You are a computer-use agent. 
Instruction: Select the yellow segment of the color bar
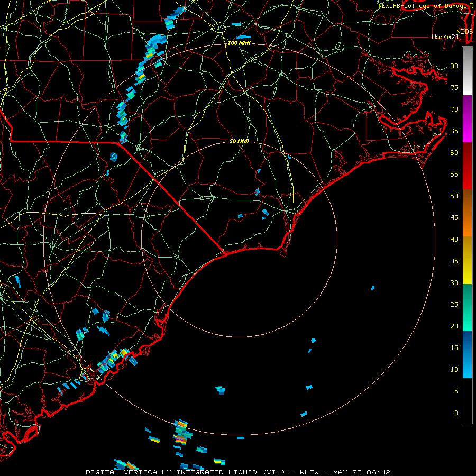pos(467,260)
